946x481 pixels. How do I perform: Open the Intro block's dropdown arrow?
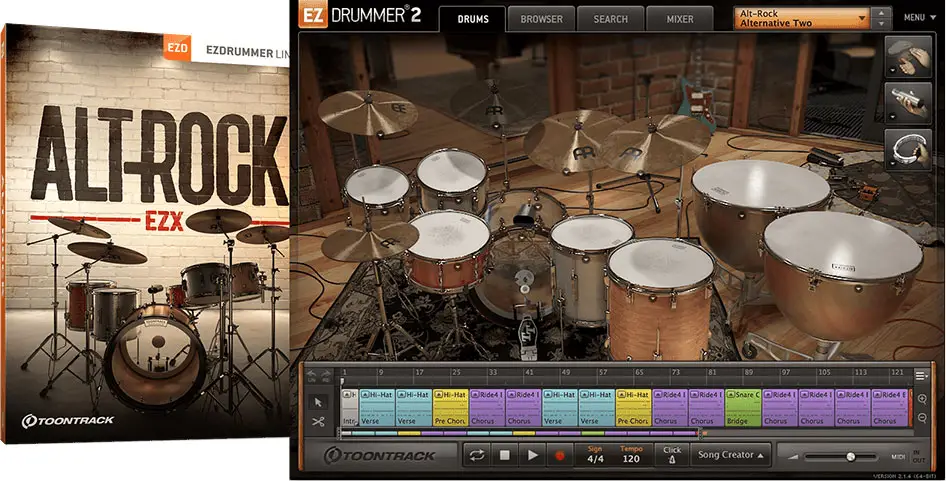[x=346, y=395]
